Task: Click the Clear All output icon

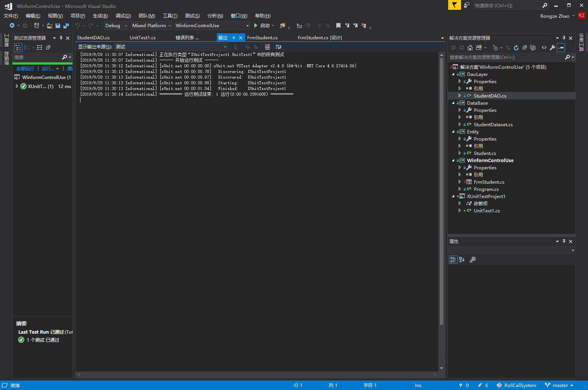Action: point(268,47)
